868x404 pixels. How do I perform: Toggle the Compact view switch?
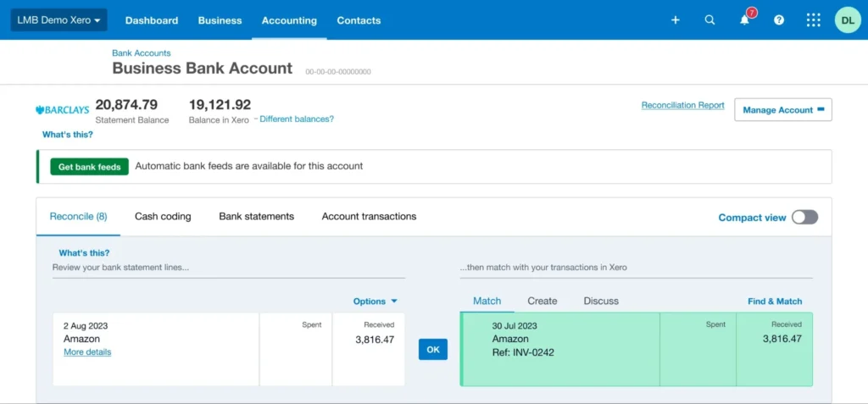pos(804,218)
